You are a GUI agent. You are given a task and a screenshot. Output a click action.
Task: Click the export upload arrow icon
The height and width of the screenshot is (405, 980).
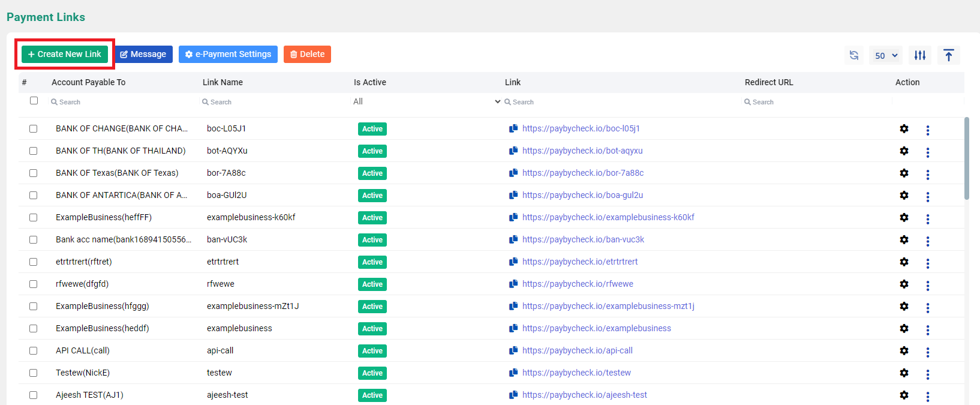tap(949, 55)
